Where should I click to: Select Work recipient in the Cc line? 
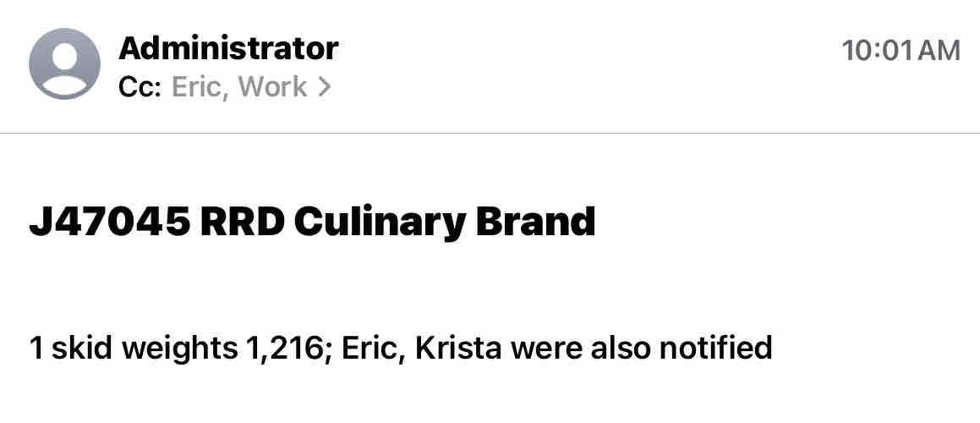coord(272,86)
